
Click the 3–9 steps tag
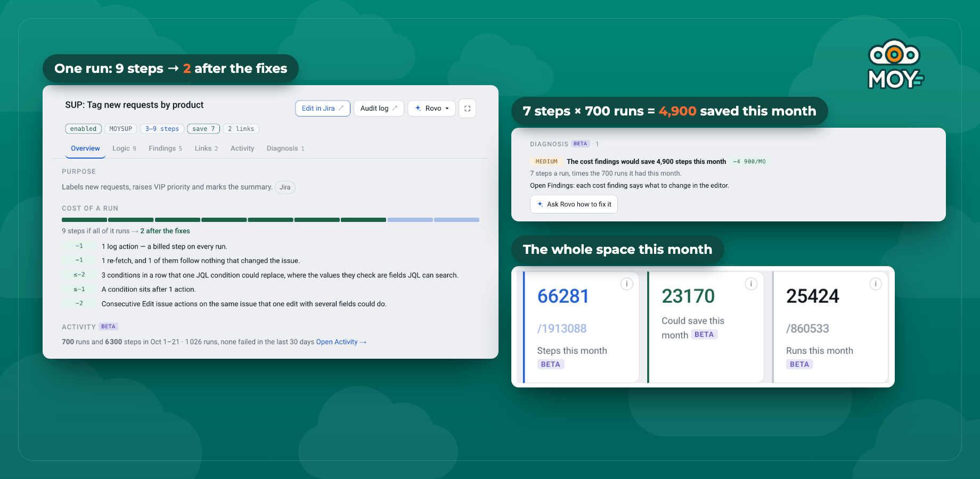162,129
